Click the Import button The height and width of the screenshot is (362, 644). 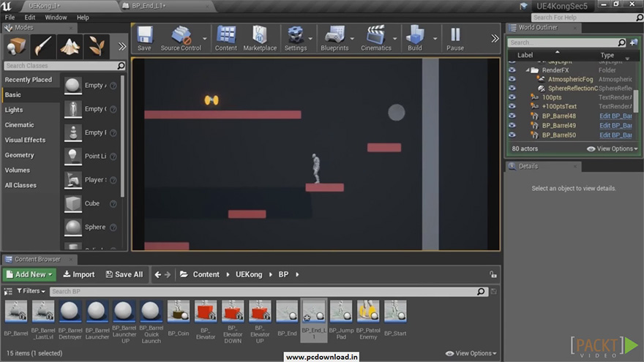(x=79, y=274)
